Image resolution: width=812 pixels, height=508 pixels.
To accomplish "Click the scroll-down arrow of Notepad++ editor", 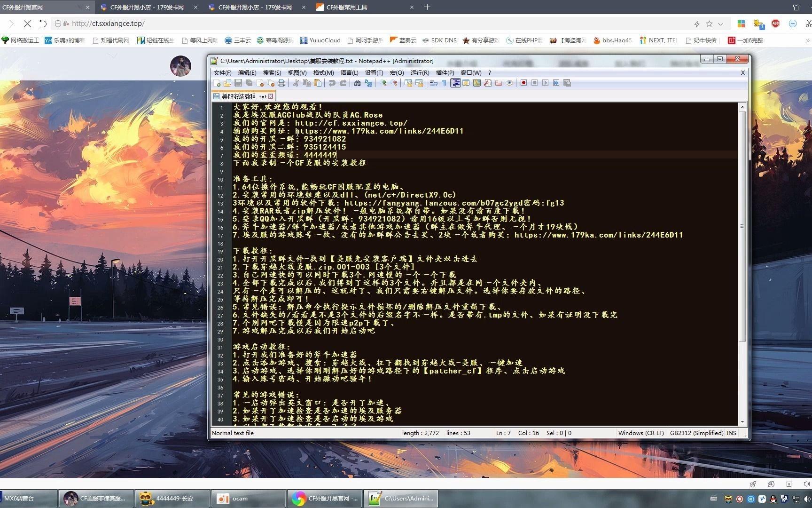I will (x=742, y=422).
